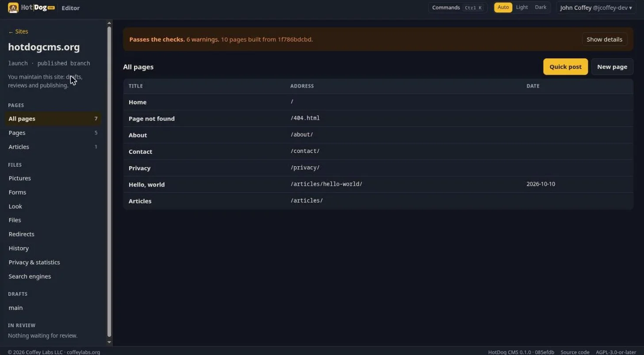Click sidebar scrollbar down arrow
This screenshot has width=644, height=355.
[x=109, y=342]
